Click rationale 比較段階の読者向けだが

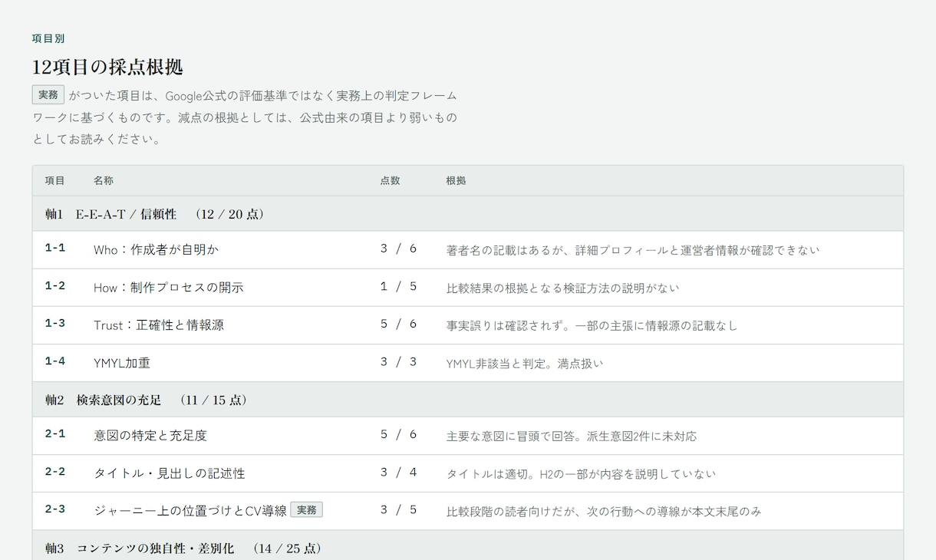click(604, 511)
